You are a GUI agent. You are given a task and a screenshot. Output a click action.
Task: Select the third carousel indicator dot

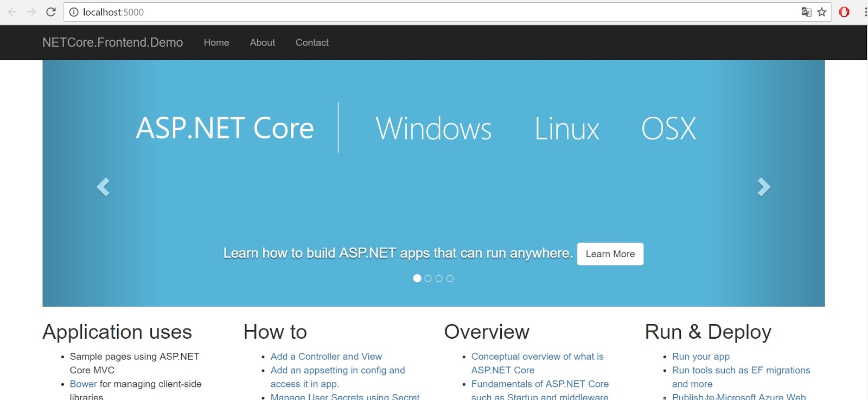pos(439,278)
